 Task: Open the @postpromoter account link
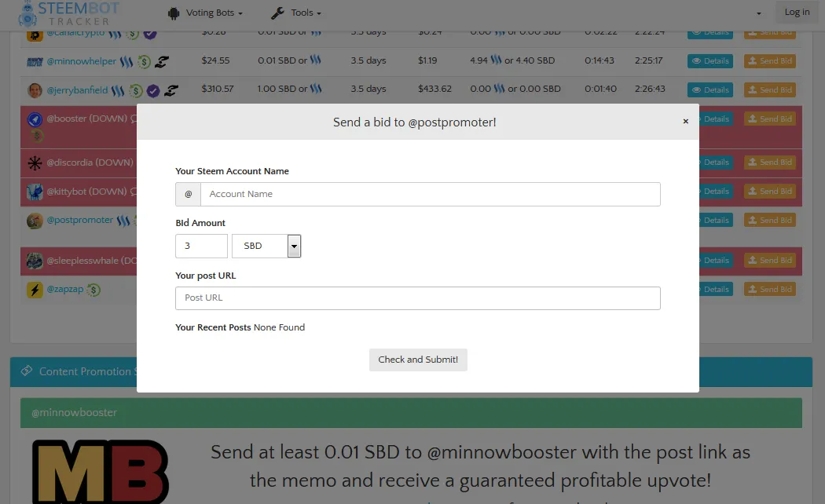(80, 220)
